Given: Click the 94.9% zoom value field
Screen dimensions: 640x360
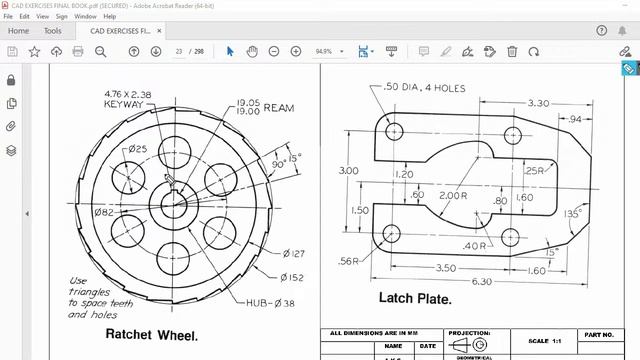Looking at the screenshot, I should 324,51.
